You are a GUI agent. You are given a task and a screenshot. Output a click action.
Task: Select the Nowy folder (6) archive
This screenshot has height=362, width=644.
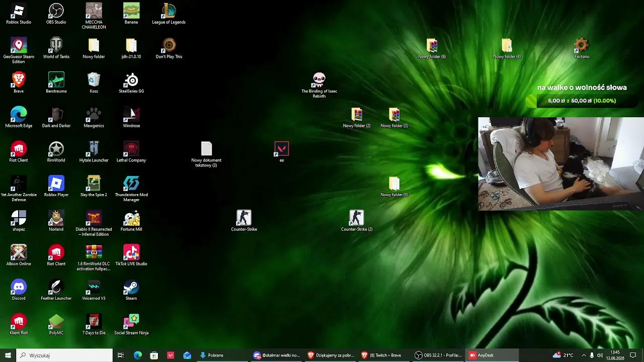432,49
